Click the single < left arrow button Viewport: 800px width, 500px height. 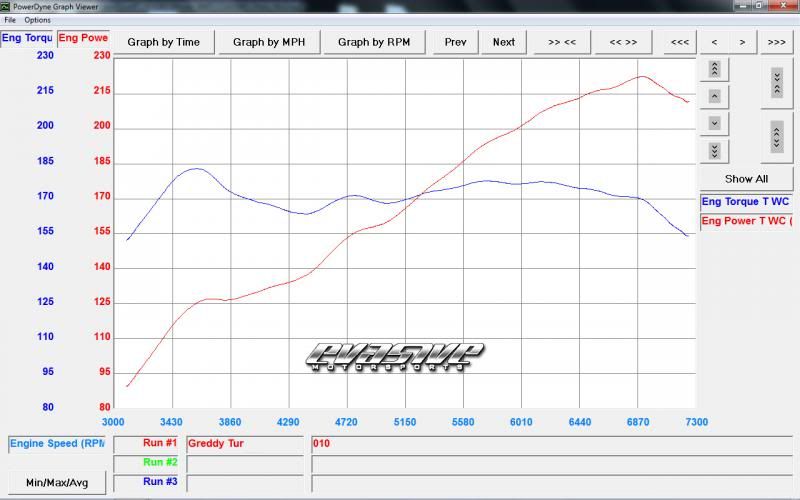(714, 42)
